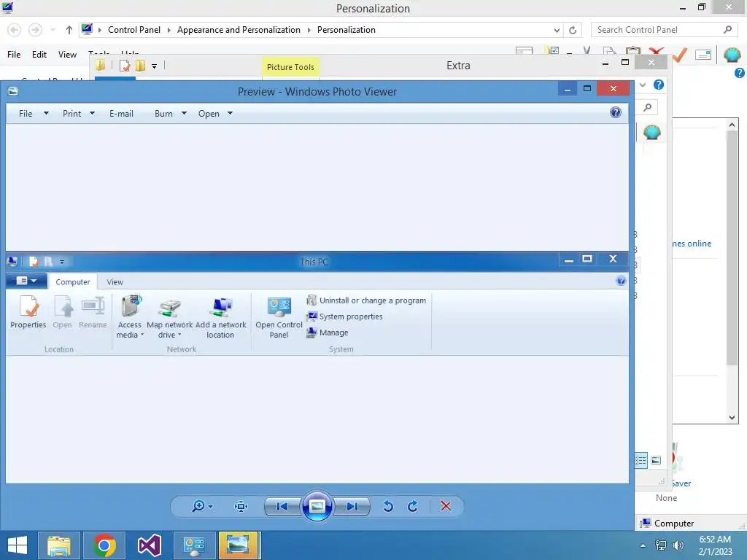Click the This PC ribbon help icon
Viewport: 747px width, 560px height.
coord(621,281)
